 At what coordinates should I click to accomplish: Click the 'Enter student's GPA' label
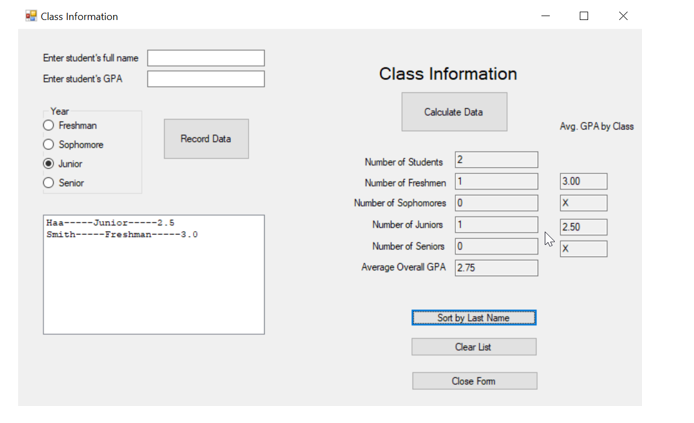coord(82,79)
